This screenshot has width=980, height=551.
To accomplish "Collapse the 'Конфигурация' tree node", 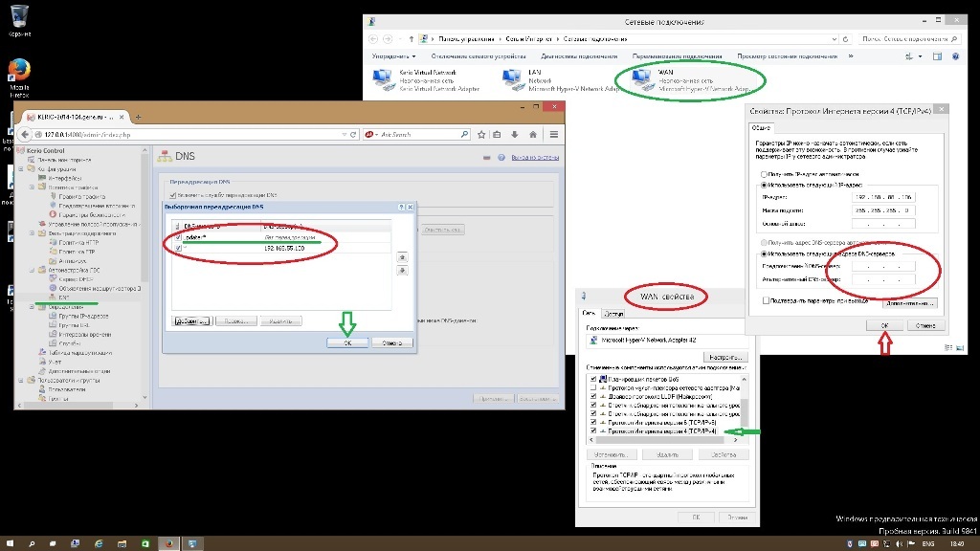I will 21,169.
